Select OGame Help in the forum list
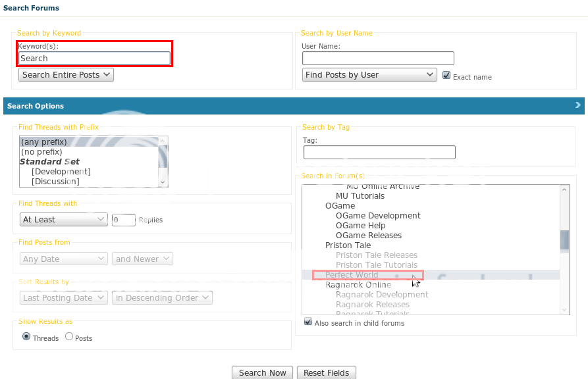Screen dimensions: 588x379 point(360,226)
